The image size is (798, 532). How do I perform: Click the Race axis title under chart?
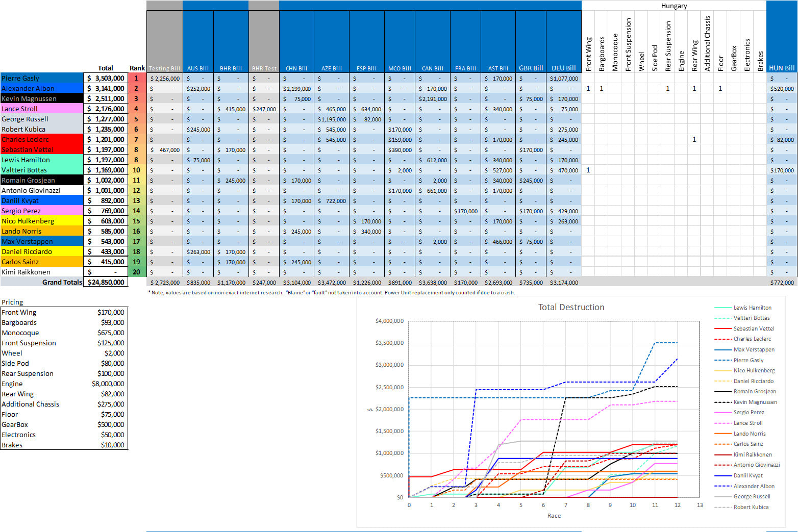554,516
